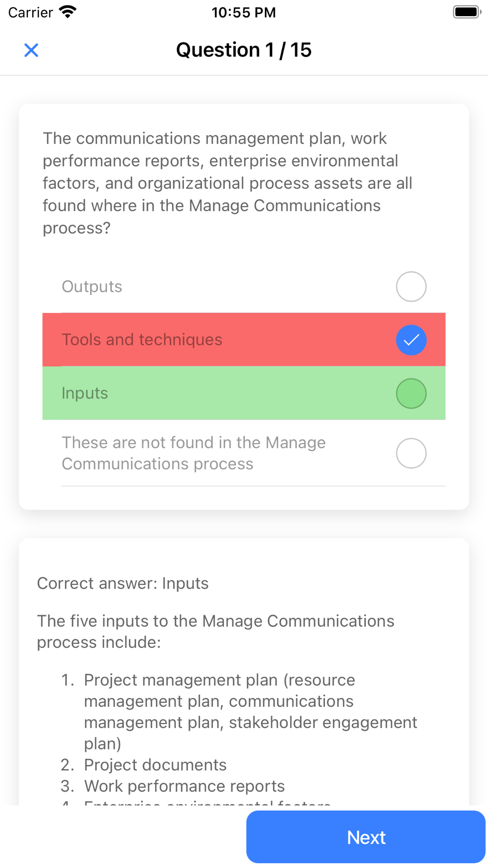
Task: Tap the Next button
Action: coord(366,837)
